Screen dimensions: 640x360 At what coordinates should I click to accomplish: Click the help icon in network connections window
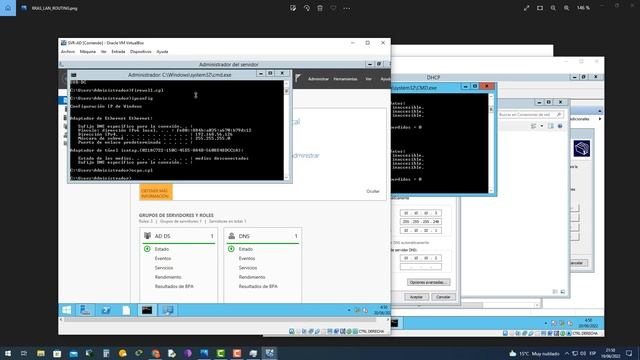pyautogui.click(x=560, y=126)
